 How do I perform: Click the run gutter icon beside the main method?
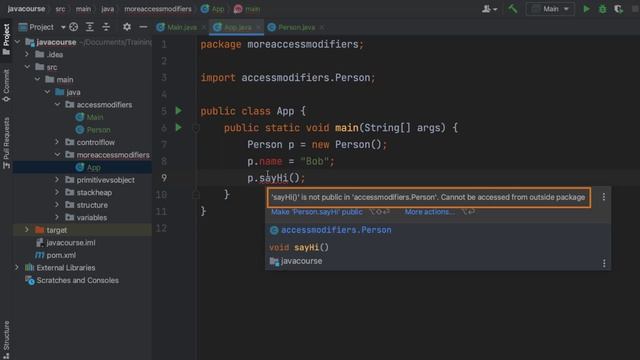click(x=178, y=127)
